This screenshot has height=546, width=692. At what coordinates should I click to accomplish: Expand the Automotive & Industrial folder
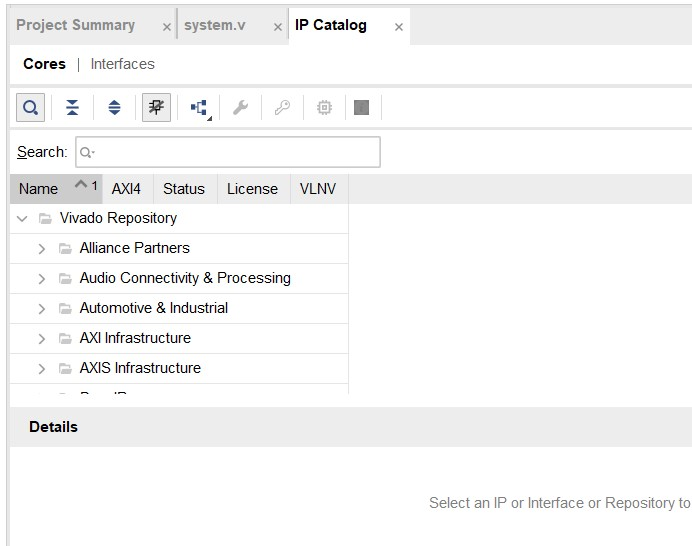point(41,309)
